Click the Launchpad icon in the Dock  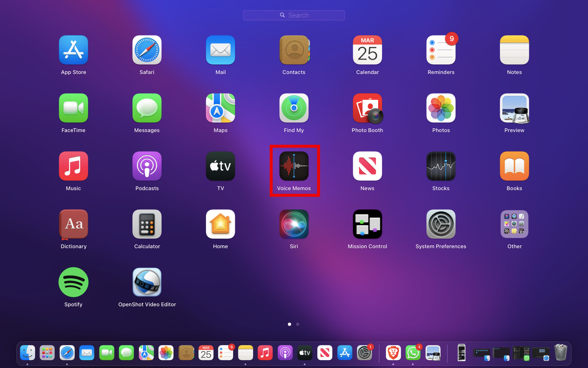(47, 353)
